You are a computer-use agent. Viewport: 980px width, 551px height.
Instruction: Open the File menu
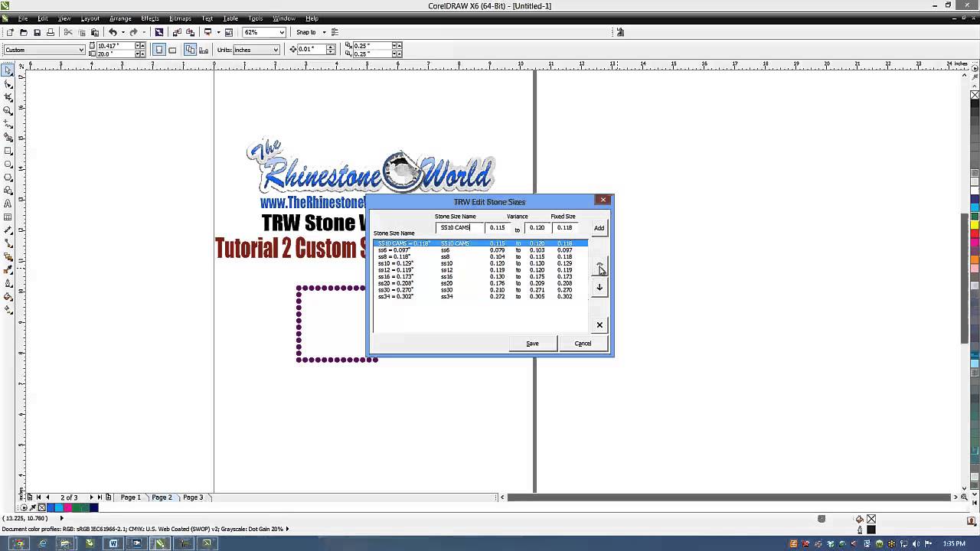[x=23, y=18]
